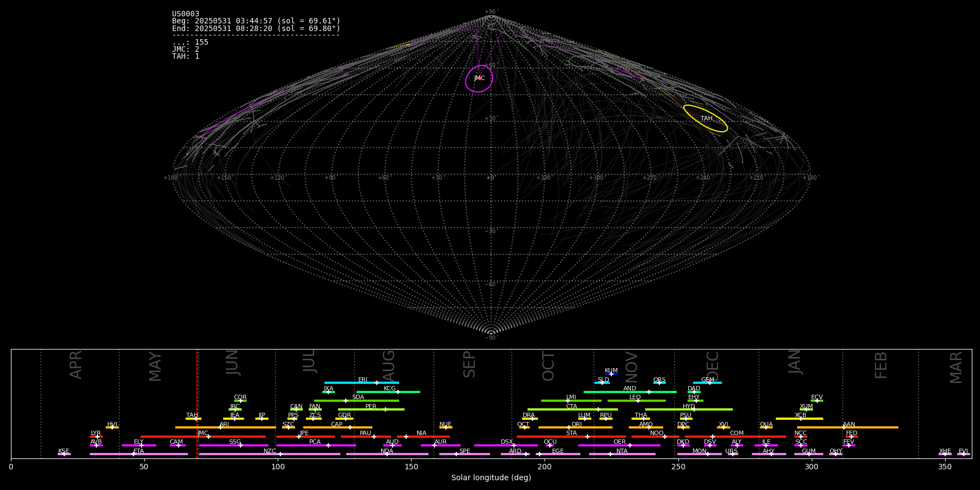Select the cyan GEM activity bar
980x490 pixels.
[707, 383]
